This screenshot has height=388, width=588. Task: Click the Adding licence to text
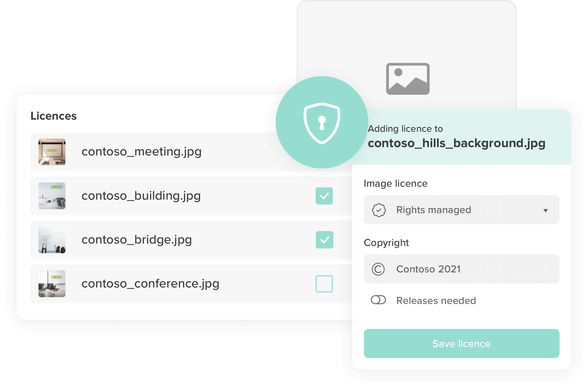pos(405,129)
